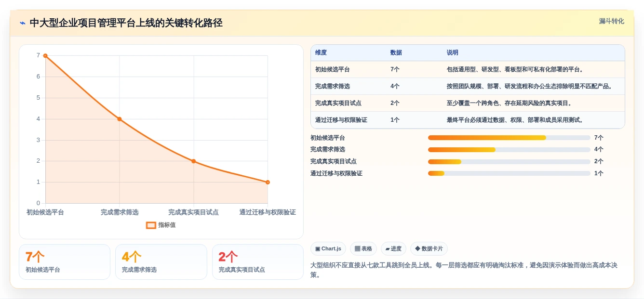The width and height of the screenshot is (644, 299).
Task: Click the chart data point at 完成需求筛选
Action: (x=120, y=119)
